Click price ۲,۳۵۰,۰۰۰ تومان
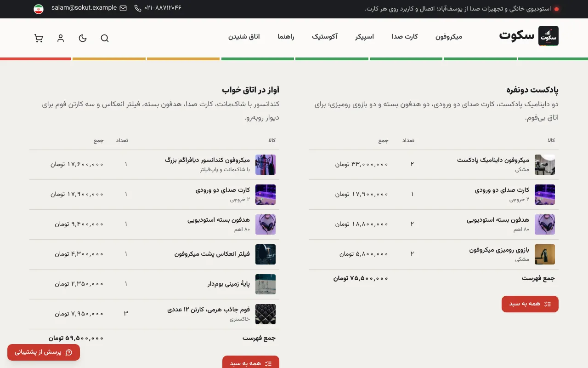Screen dimensions: 588x368 point(79,284)
